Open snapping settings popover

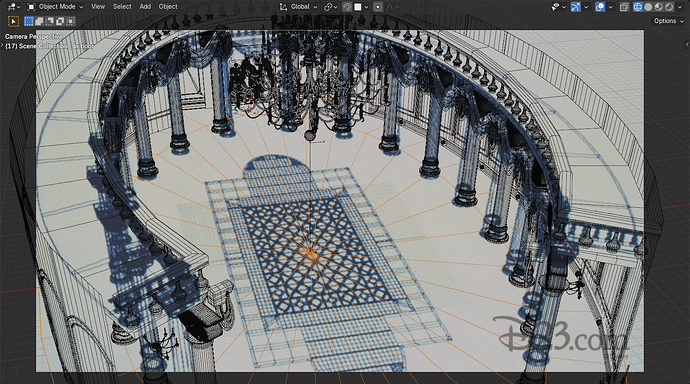361,7
